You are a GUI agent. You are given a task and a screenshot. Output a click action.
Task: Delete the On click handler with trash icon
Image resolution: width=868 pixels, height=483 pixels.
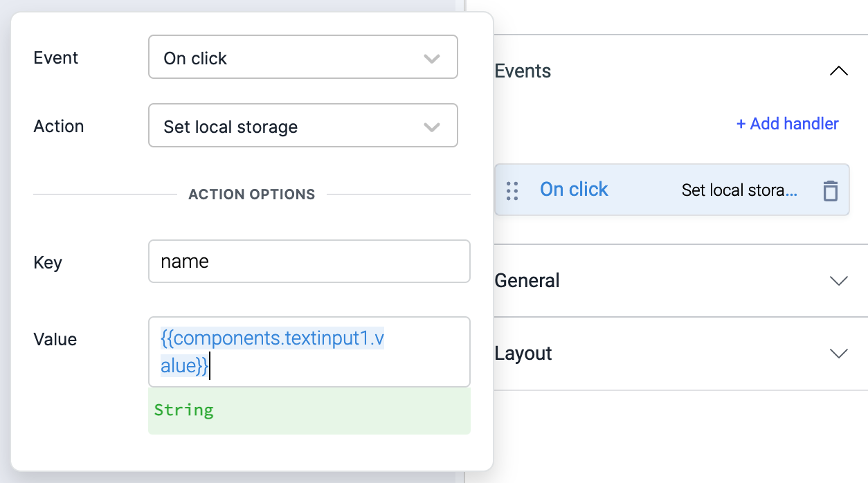(830, 190)
